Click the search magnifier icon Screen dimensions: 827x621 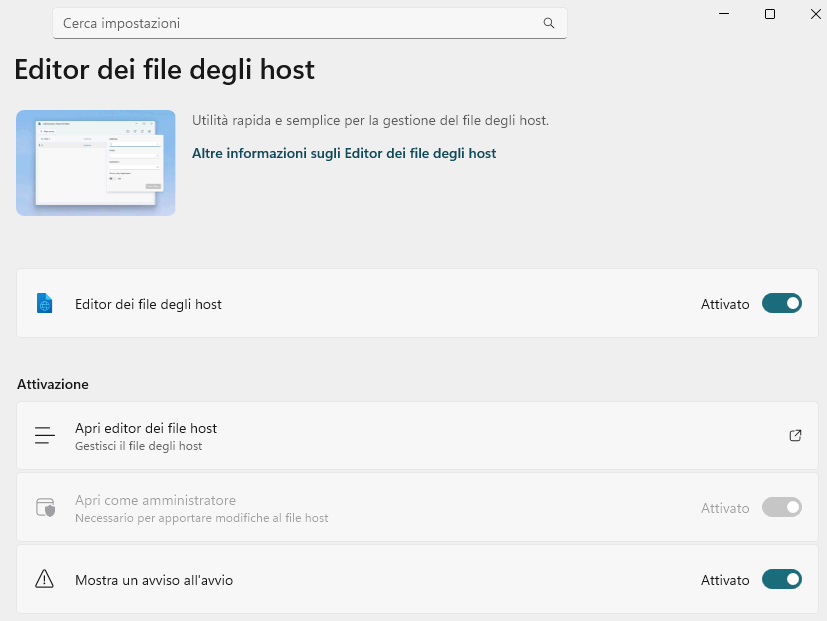549,23
